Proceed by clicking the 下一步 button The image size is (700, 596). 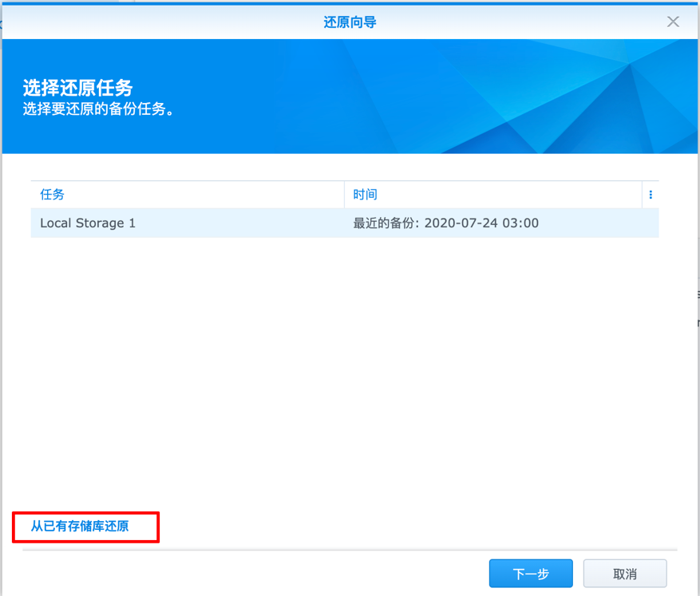[530, 573]
